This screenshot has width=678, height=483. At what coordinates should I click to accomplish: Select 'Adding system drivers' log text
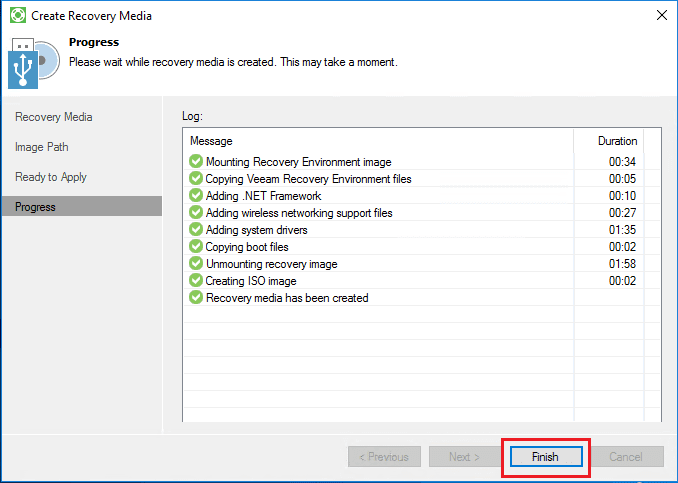pyautogui.click(x=256, y=230)
